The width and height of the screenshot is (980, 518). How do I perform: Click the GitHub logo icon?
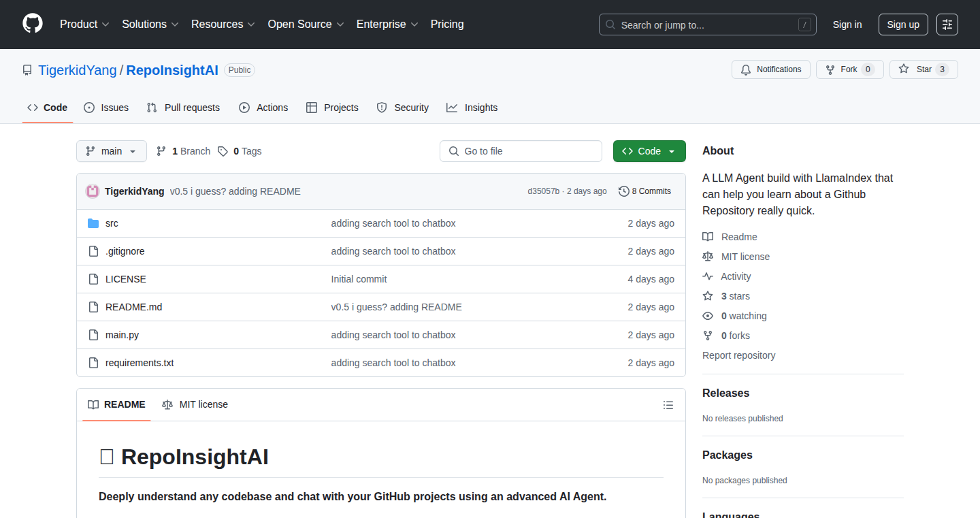click(33, 25)
